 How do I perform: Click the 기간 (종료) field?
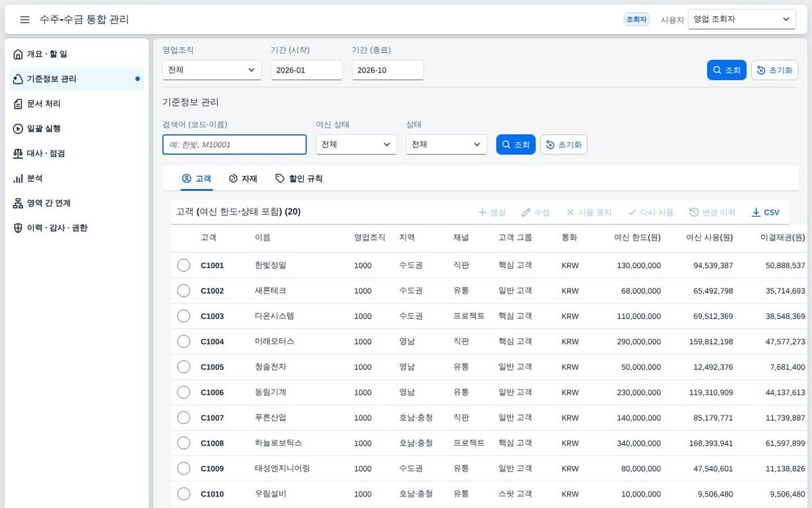tap(388, 70)
